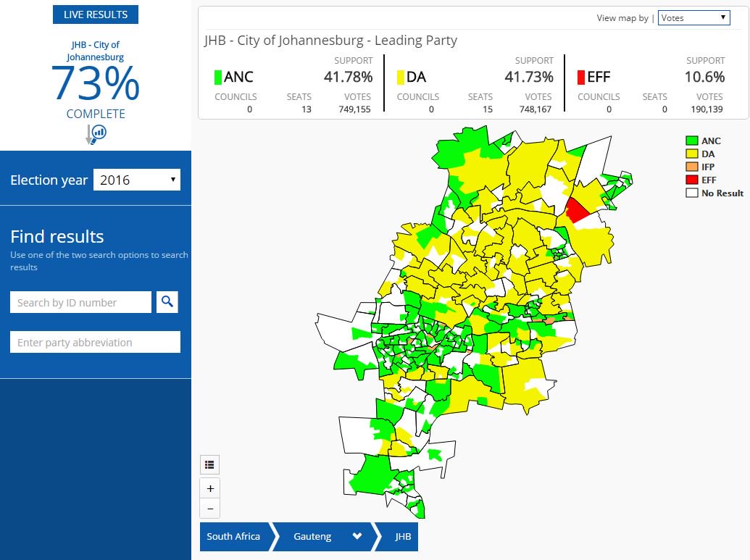Click the JHB - City of Johannesburg sidebar title
Screen dimensions: 750x560
(x=95, y=51)
